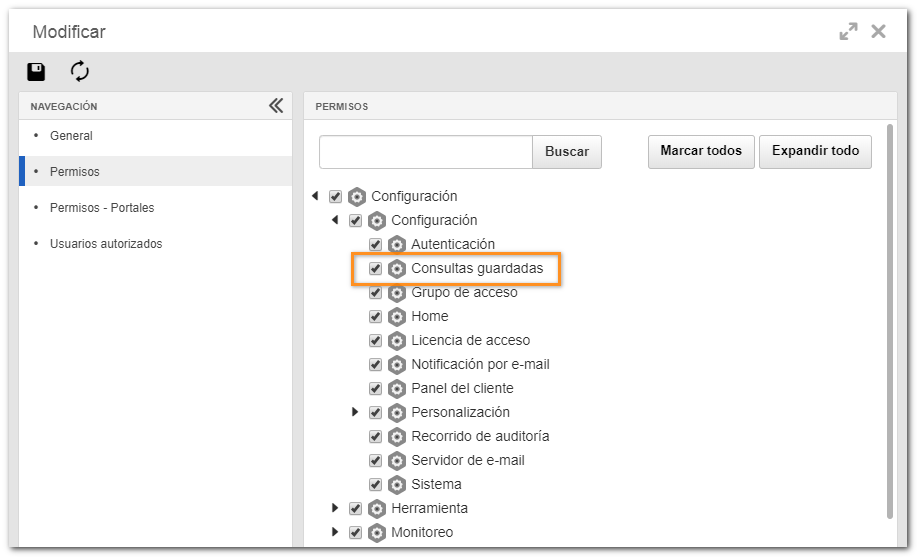This screenshot has height=557, width=917.
Task: Click the refresh arrows icon
Action: (80, 71)
